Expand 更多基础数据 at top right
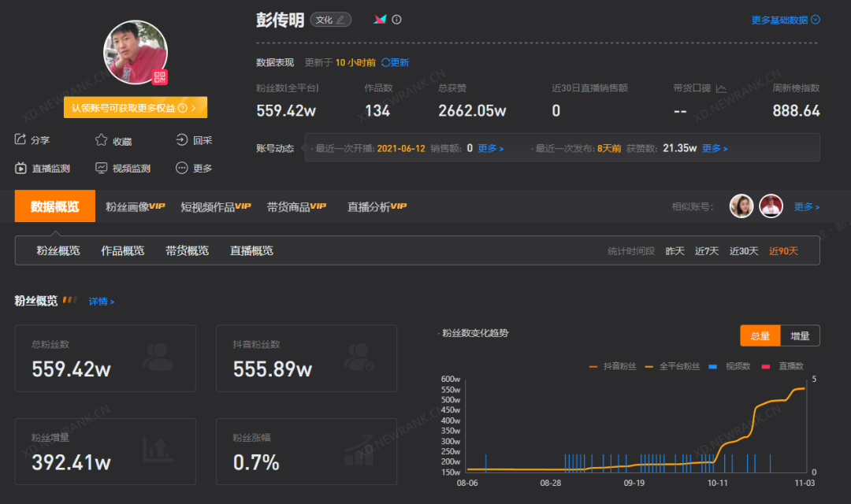Screen dimensions: 851x504 coord(786,20)
